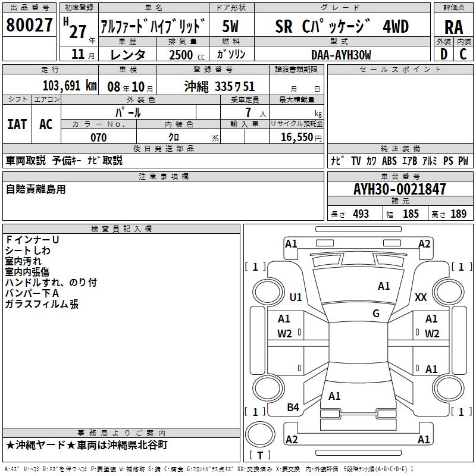Click the exterior grade D cell
Viewport: 476px width, 476px height.
click(x=443, y=54)
